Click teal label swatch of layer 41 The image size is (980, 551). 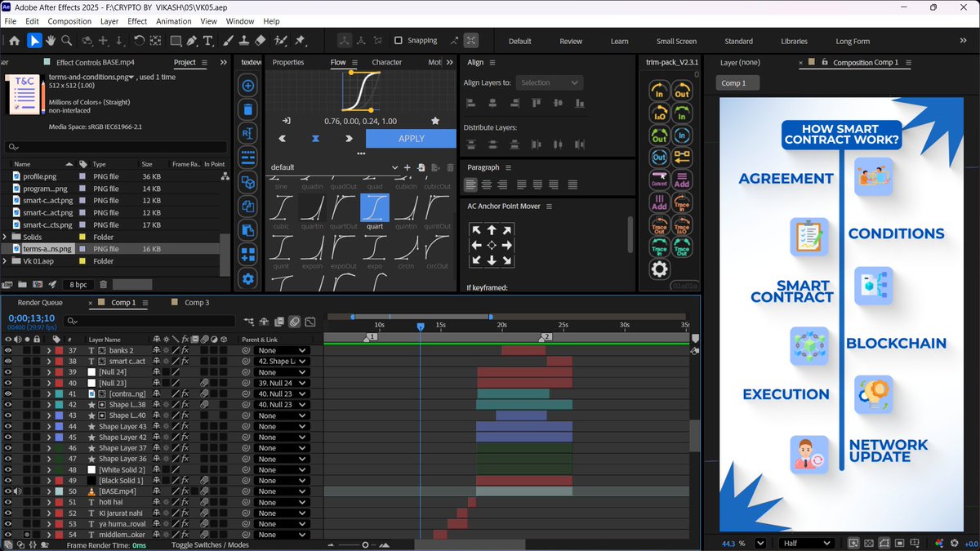[x=58, y=393]
